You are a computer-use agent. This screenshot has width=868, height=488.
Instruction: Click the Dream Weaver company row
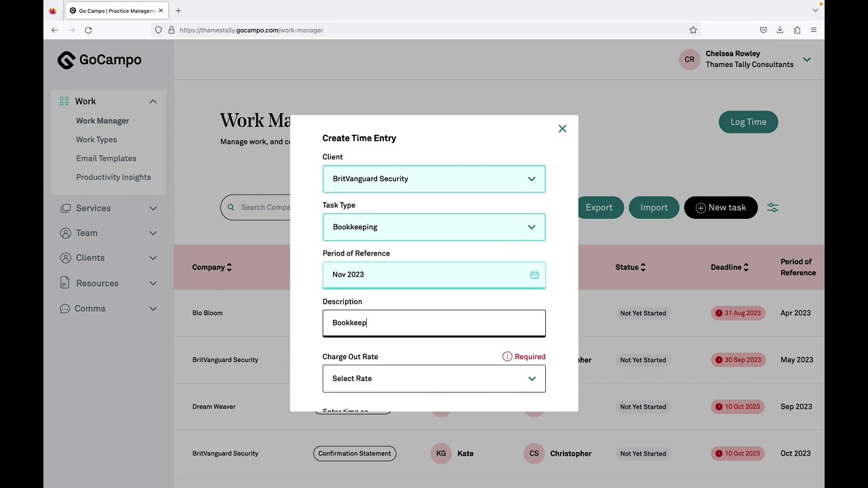click(x=214, y=407)
